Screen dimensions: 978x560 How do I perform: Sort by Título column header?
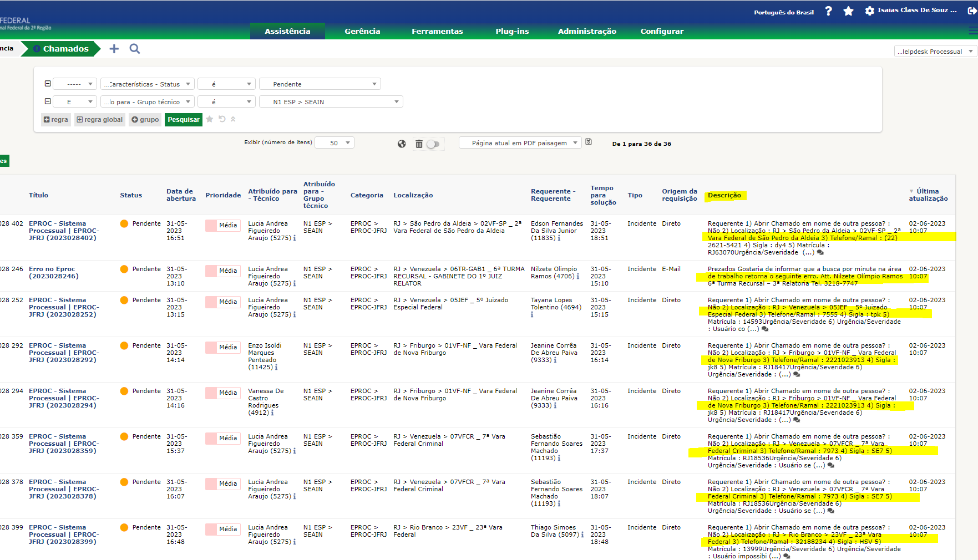click(x=38, y=195)
